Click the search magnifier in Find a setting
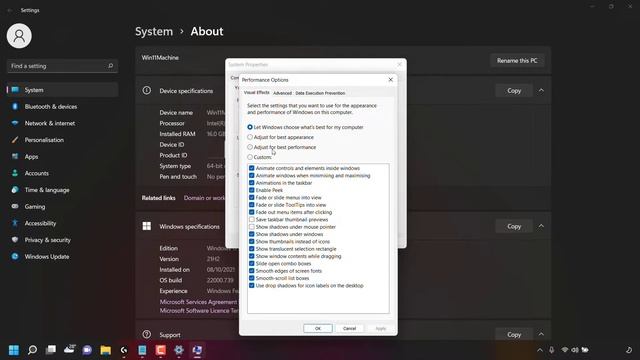Image resolution: width=640 pixels, height=360 pixels. coord(110,66)
